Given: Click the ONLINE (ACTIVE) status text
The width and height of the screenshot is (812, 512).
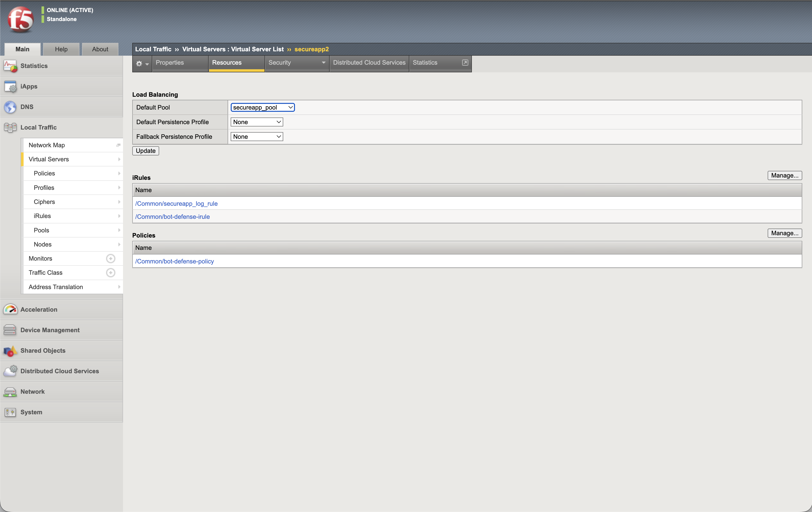Looking at the screenshot, I should 70,10.
